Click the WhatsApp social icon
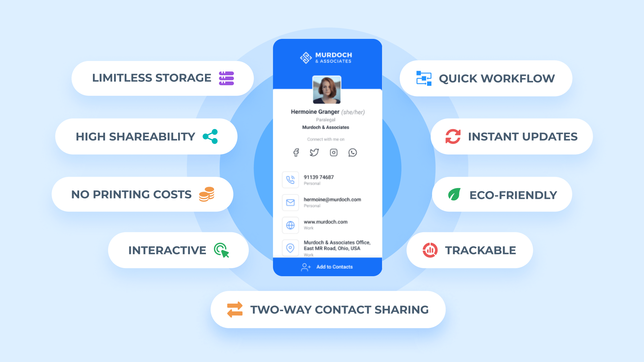 pos(354,153)
